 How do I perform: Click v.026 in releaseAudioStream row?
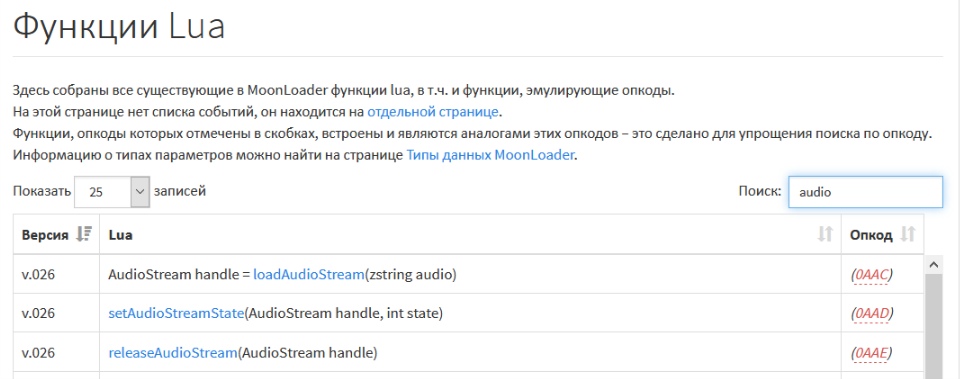(39, 353)
